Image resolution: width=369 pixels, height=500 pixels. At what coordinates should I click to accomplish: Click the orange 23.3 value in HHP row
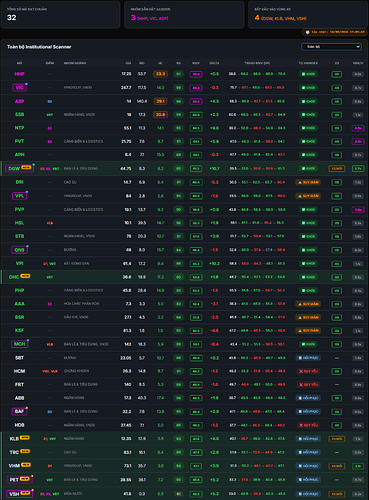click(160, 74)
